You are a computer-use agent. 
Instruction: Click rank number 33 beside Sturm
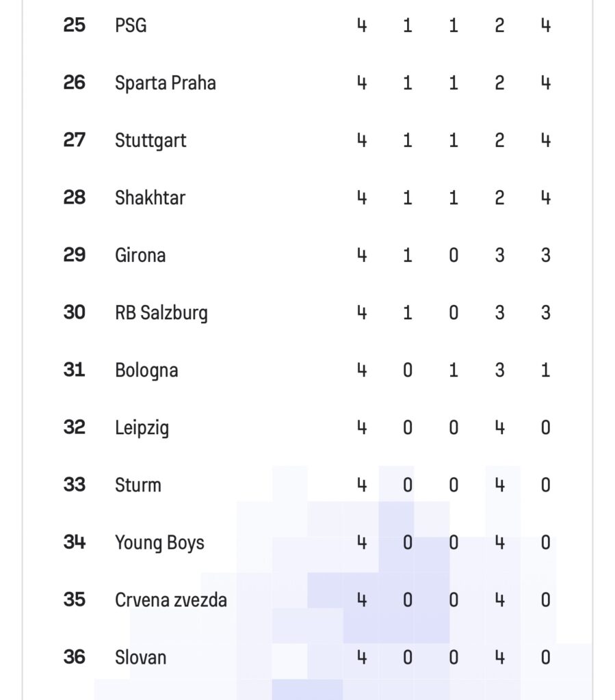click(x=74, y=485)
